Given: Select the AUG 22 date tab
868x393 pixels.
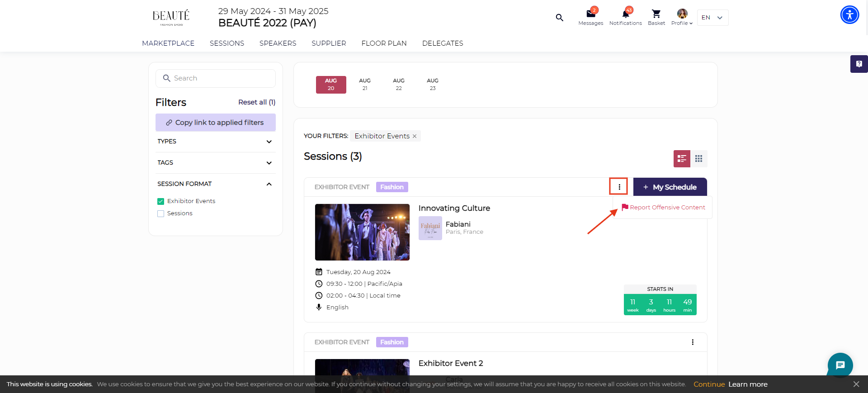Looking at the screenshot, I should pos(399,85).
